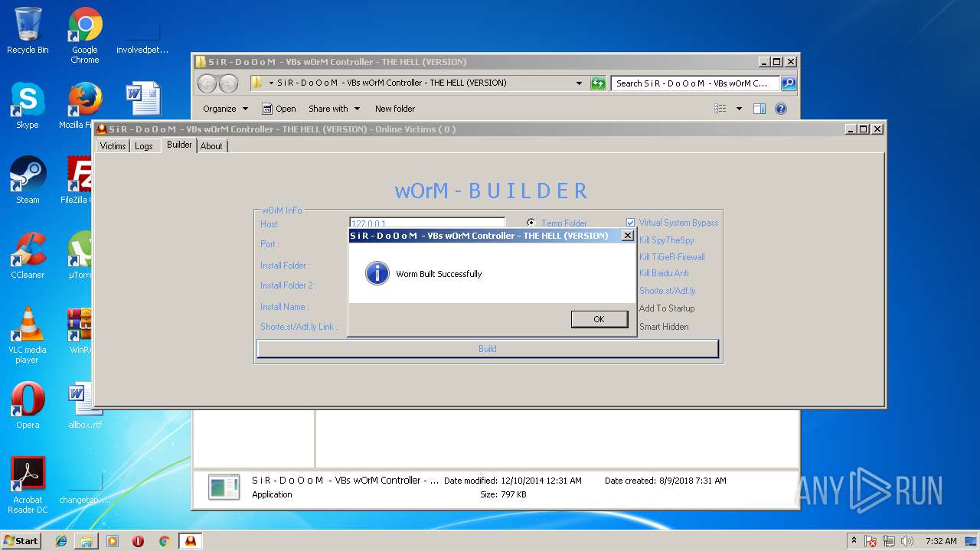Image resolution: width=980 pixels, height=551 pixels.
Task: Select the Opera desktop shortcut
Action: click(28, 406)
